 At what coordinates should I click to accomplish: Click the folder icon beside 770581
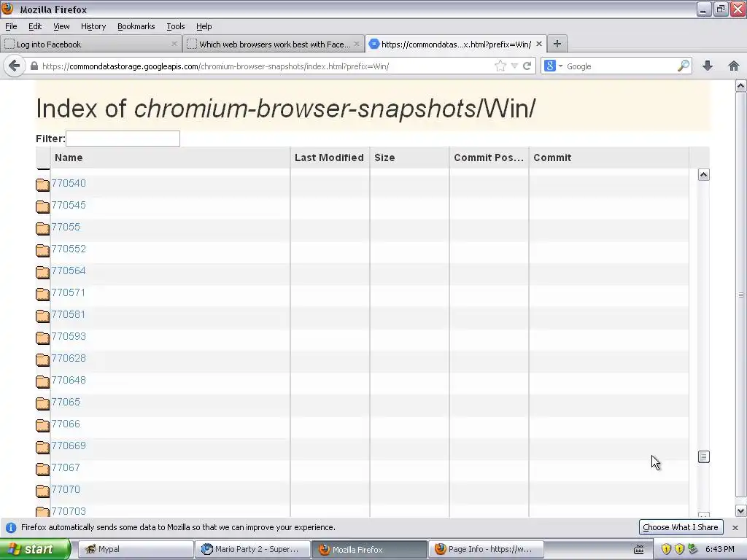pos(42,316)
